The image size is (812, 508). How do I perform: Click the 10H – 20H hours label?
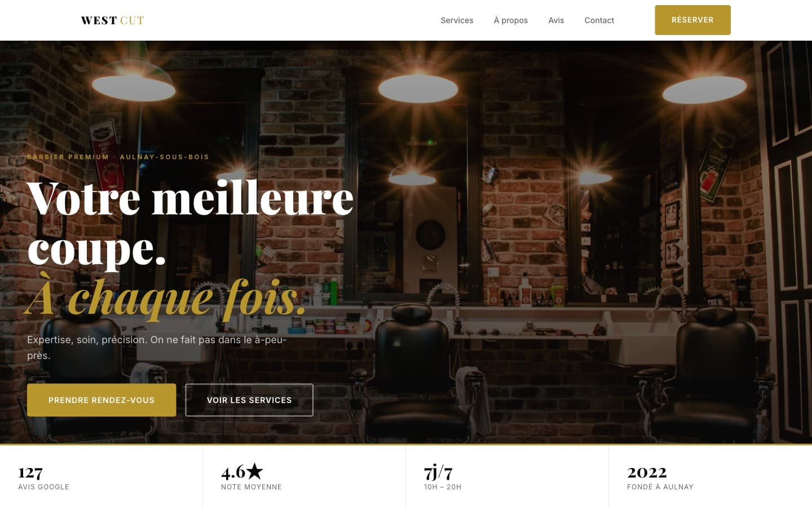coord(443,487)
